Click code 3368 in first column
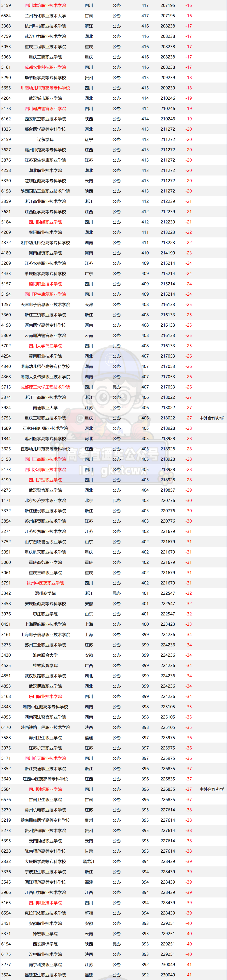Screen dimensions: 227x980 (6, 26)
